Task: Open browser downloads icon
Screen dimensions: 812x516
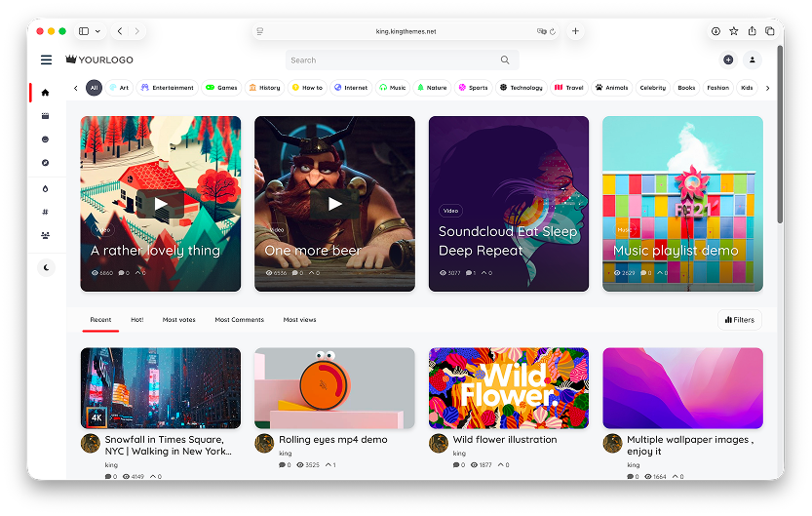Action: tap(715, 31)
